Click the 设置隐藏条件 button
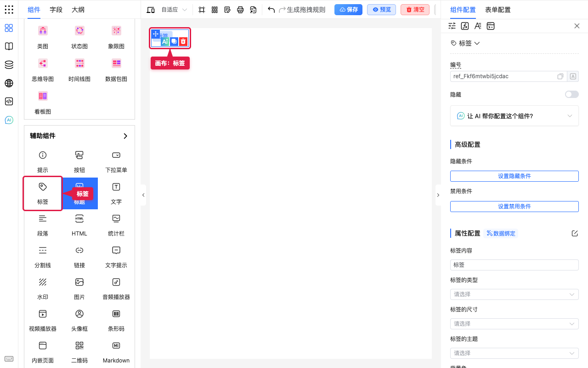 [x=514, y=176]
